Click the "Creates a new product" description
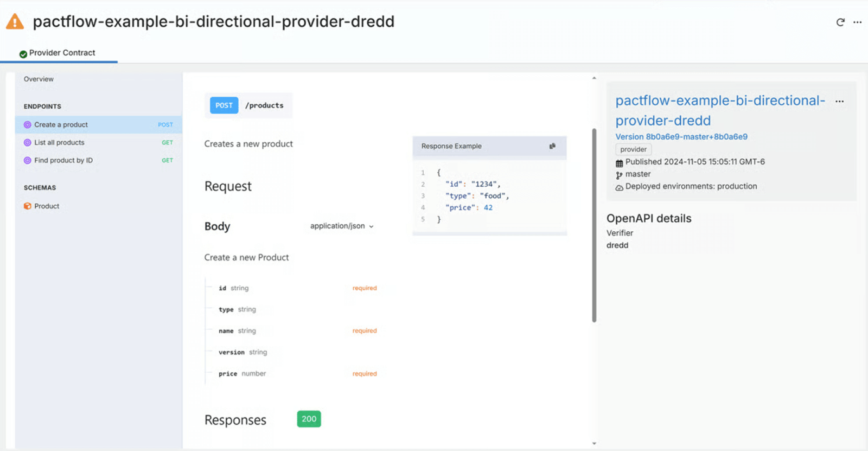The width and height of the screenshot is (868, 451). 248,144
